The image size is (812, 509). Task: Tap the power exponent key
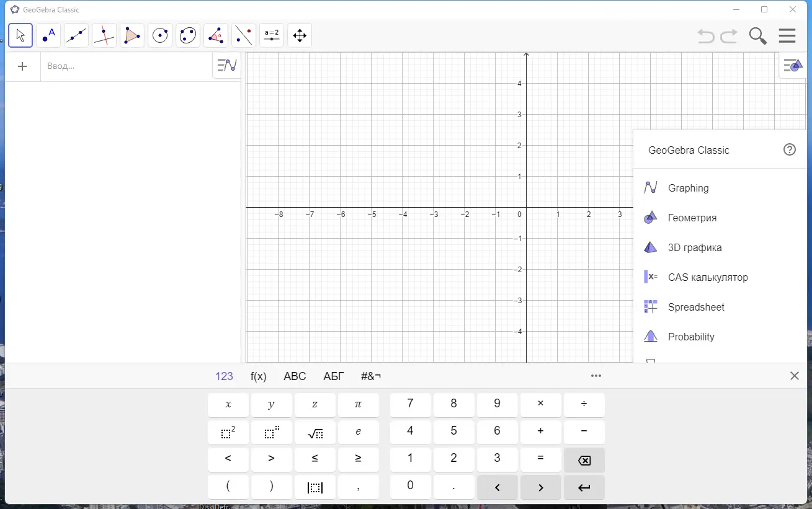pos(272,432)
